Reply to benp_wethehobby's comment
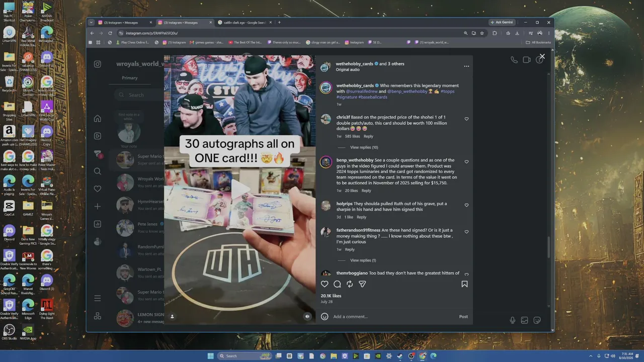Screen dimensions: 644x362 [366, 191]
